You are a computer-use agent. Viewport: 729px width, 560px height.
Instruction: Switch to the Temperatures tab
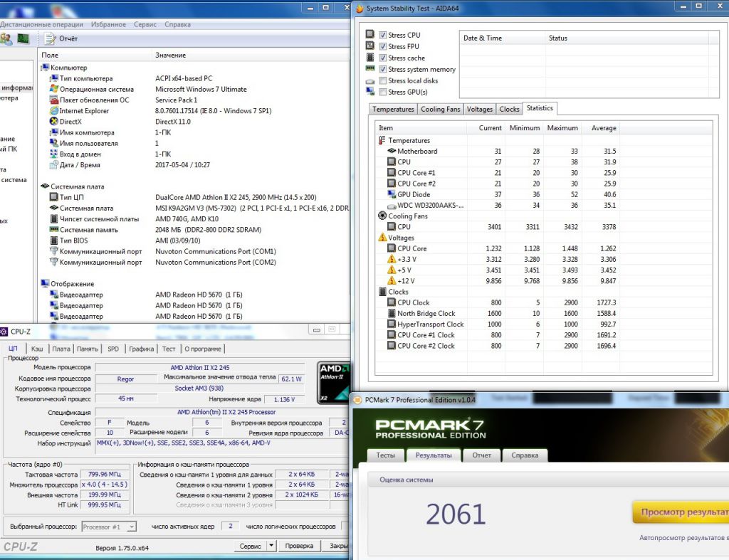pos(393,109)
